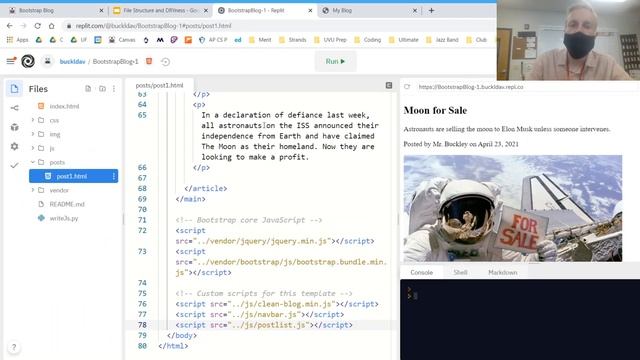This screenshot has height=360, width=640.
Task: Open a new browser tab
Action: coord(431,11)
